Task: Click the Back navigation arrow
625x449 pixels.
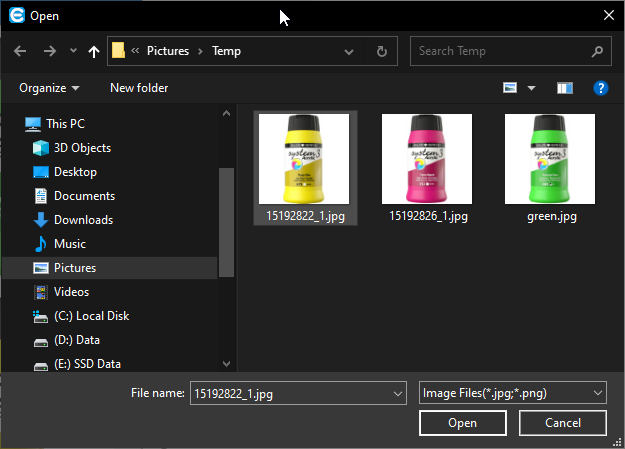Action: 20,51
